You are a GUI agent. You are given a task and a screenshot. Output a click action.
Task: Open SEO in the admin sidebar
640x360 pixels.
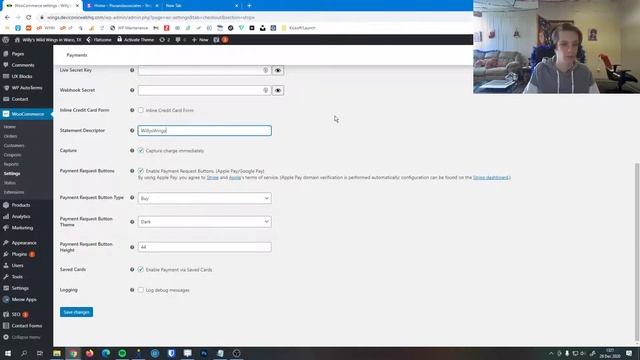[x=16, y=315]
